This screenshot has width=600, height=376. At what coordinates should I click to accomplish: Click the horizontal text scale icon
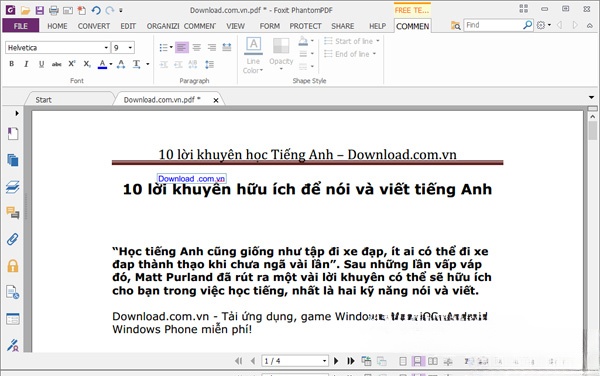coord(136,64)
